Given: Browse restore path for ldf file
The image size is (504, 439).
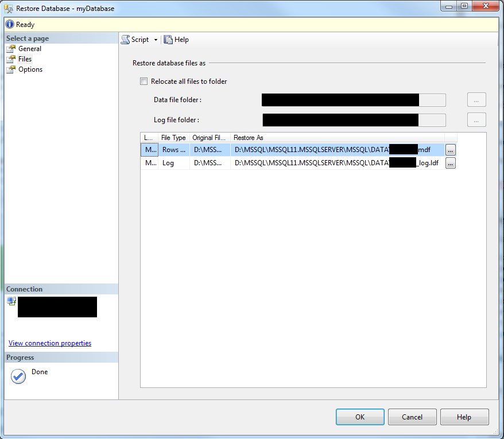Looking at the screenshot, I should coord(450,163).
